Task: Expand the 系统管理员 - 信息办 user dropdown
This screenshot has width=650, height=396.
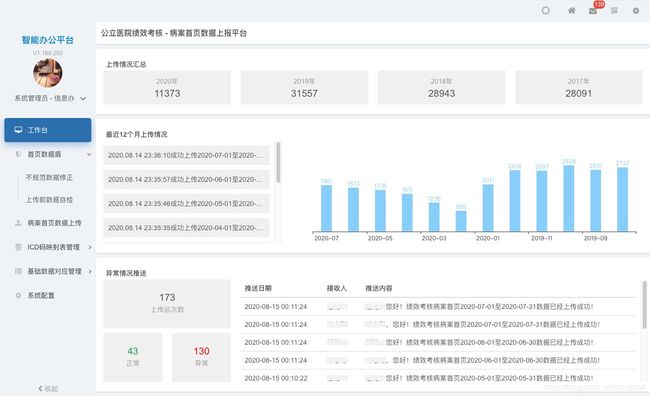Action: (x=83, y=99)
